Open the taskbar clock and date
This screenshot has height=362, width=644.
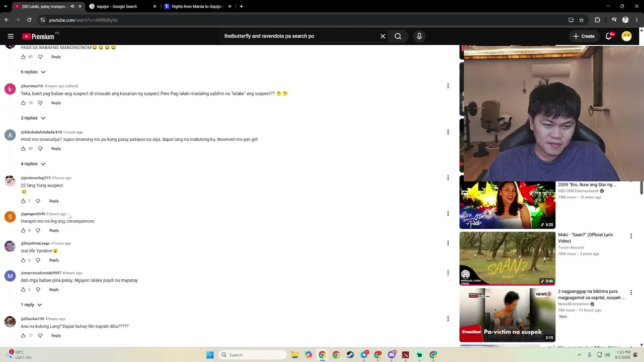tap(623, 355)
